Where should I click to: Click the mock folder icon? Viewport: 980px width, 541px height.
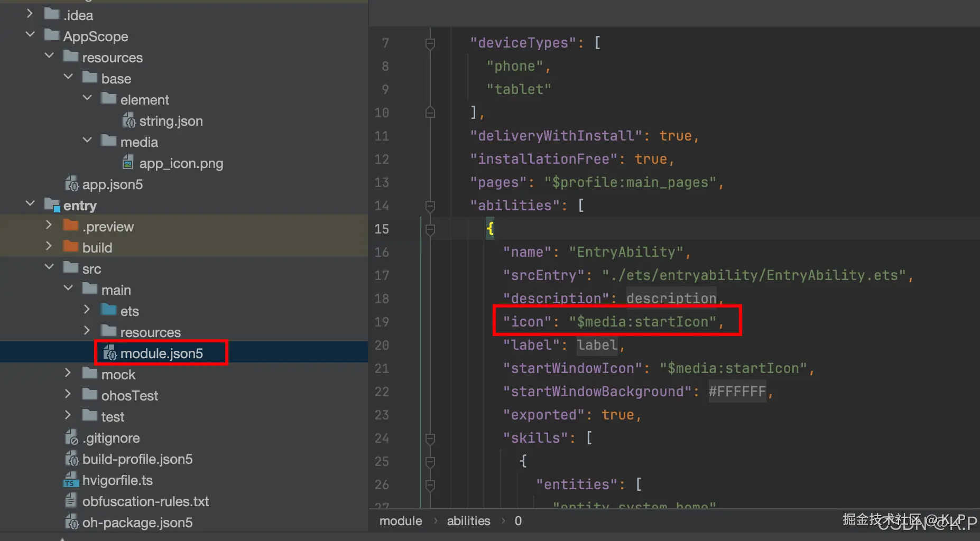(90, 373)
